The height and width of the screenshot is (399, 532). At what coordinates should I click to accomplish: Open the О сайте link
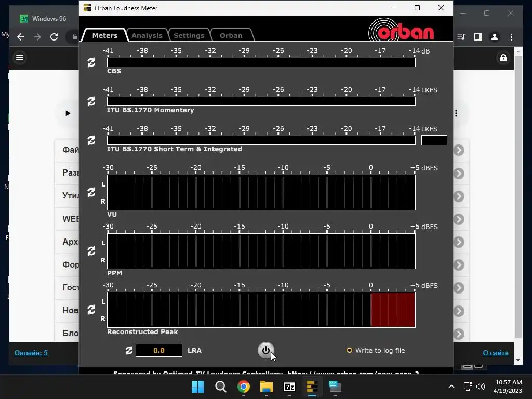coord(495,353)
